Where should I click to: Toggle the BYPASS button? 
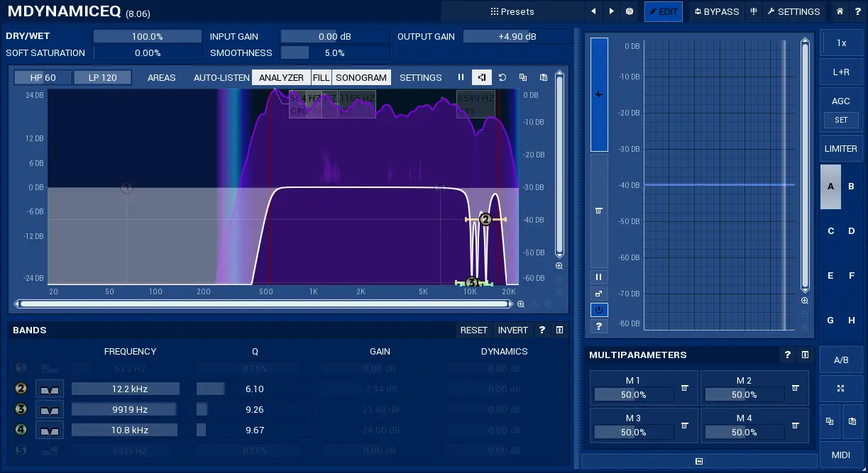pos(716,11)
